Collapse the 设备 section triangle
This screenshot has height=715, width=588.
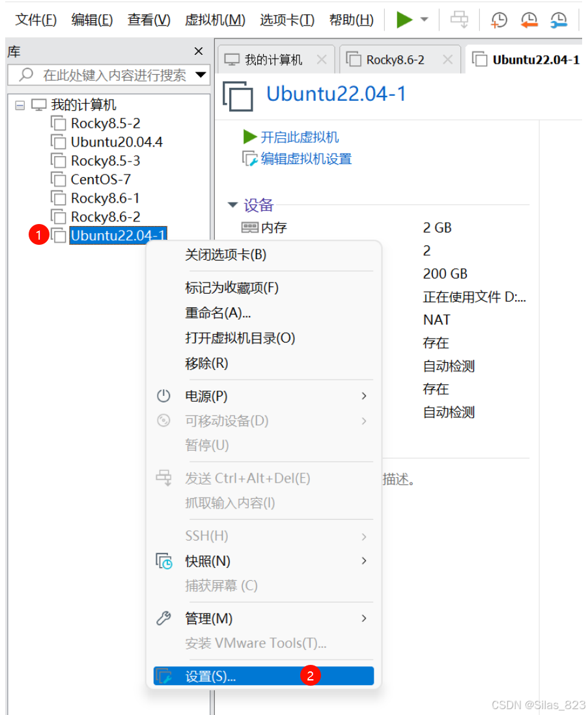232,204
